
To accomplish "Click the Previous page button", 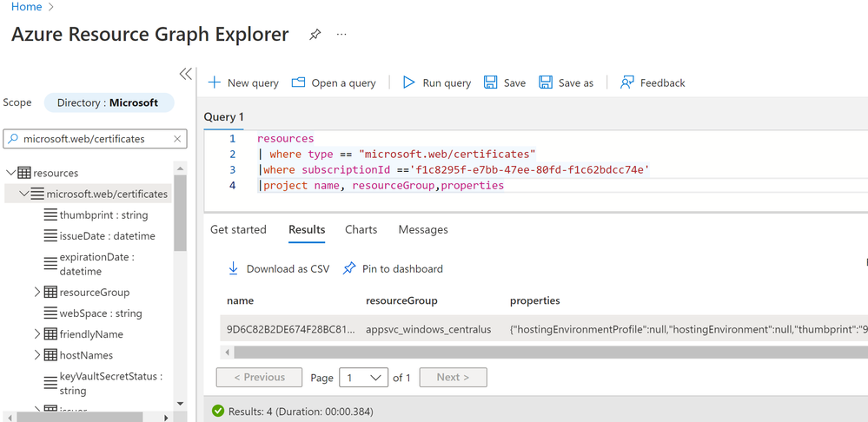I will coord(259,377).
